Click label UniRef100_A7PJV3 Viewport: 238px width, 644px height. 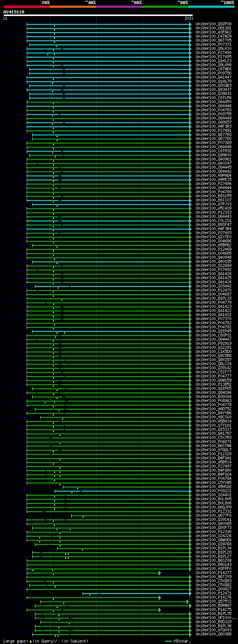pos(213,204)
